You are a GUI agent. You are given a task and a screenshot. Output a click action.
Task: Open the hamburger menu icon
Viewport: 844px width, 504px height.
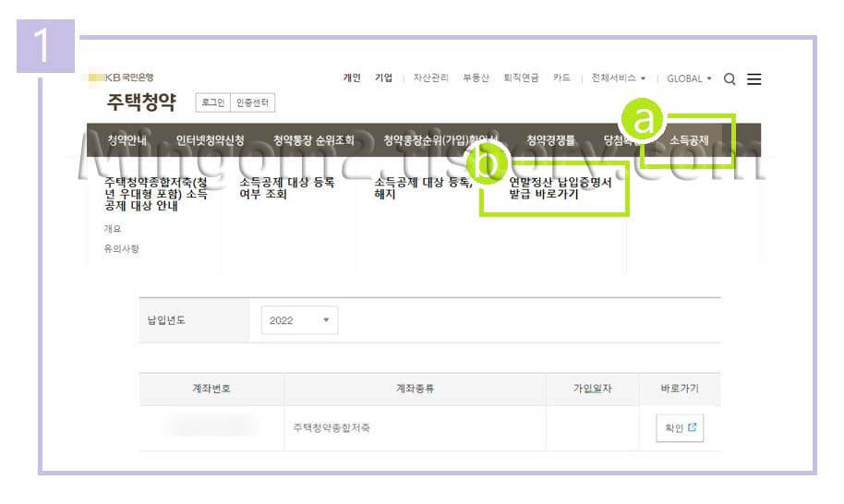754,79
